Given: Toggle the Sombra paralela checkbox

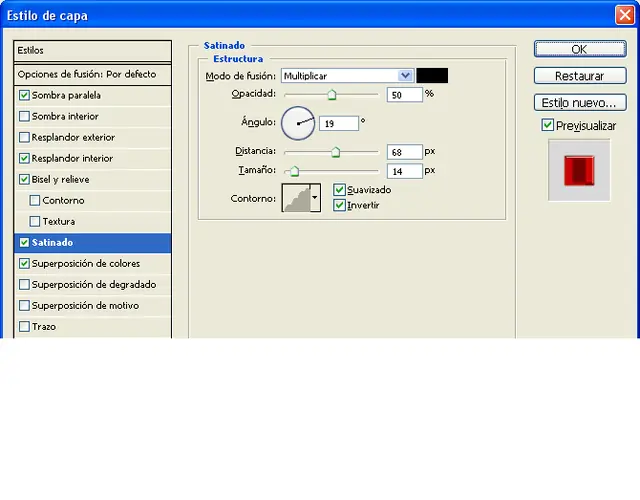Looking at the screenshot, I should 24,95.
